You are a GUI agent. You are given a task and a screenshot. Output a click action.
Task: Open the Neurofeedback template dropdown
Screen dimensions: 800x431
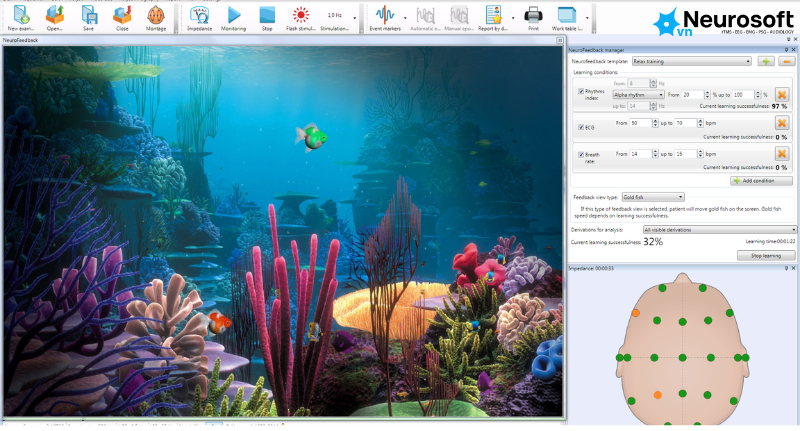[x=691, y=61]
